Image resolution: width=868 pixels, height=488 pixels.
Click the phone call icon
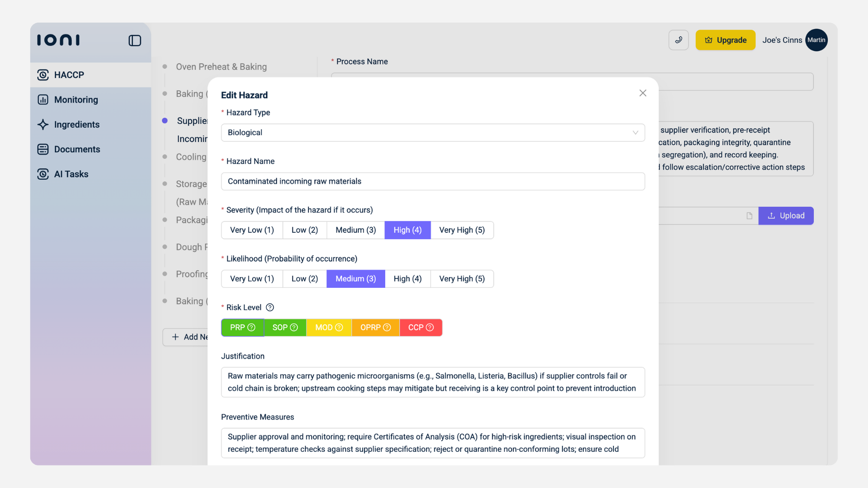pyautogui.click(x=678, y=40)
